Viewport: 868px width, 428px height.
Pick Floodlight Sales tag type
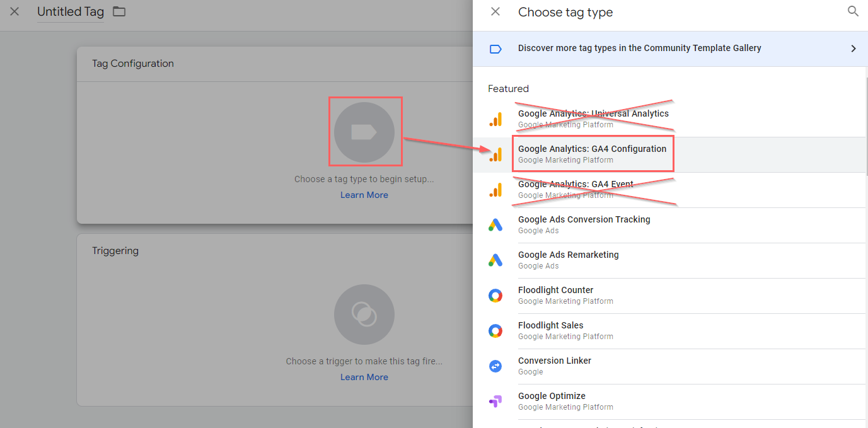[x=670, y=331]
